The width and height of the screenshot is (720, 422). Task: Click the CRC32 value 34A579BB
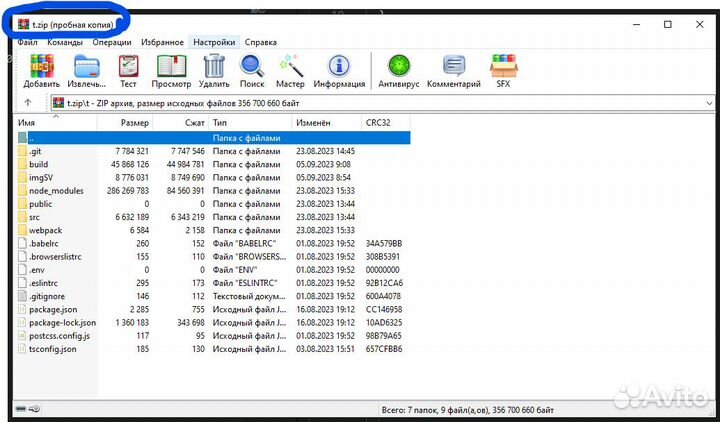tap(384, 243)
